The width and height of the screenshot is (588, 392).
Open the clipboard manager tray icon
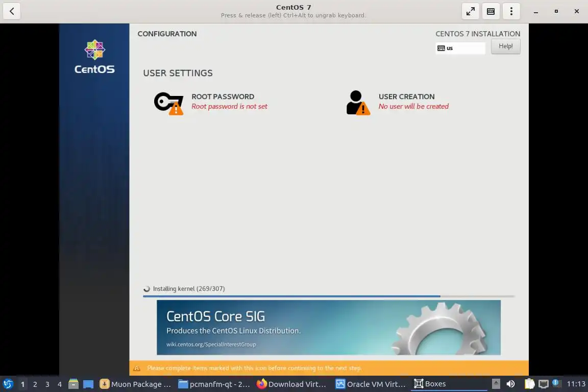[529, 384]
